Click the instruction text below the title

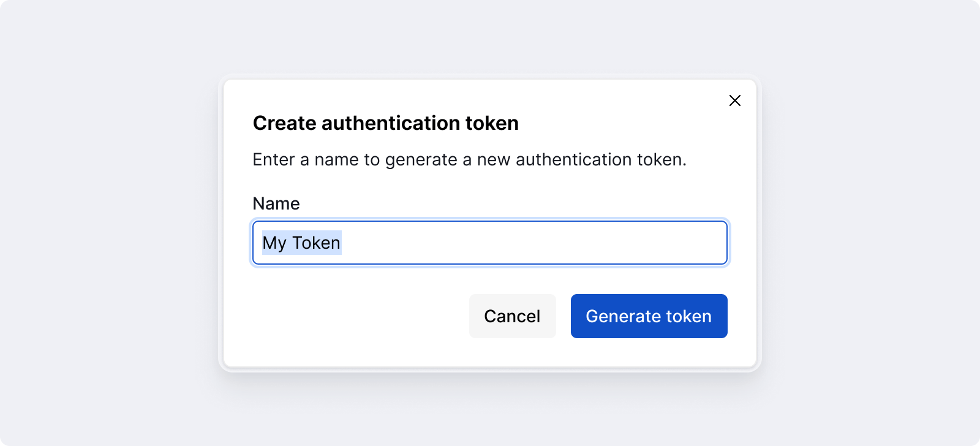(469, 159)
